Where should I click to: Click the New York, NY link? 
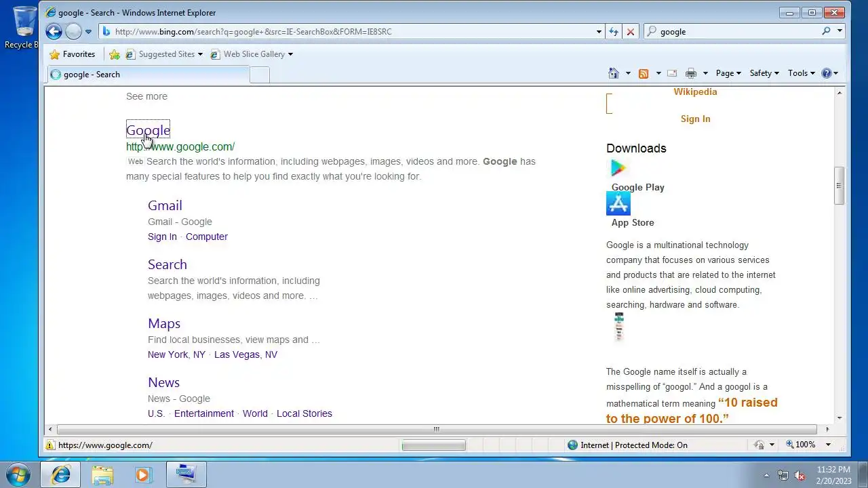pos(176,354)
